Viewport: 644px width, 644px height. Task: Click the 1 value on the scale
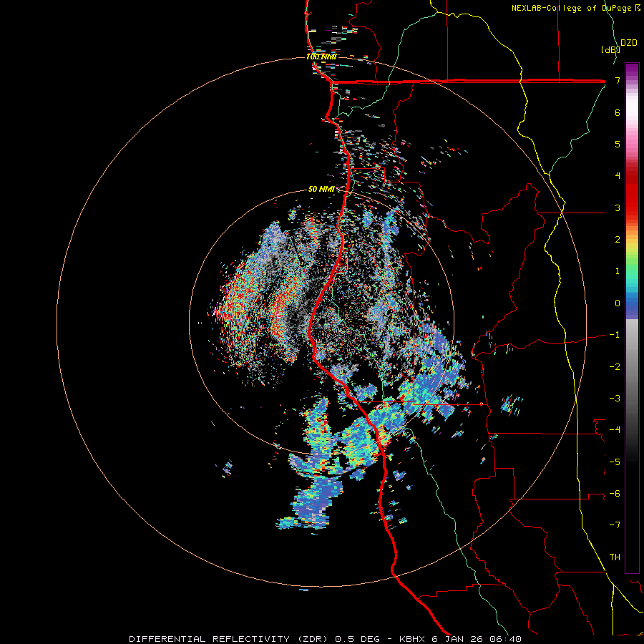pos(618,271)
